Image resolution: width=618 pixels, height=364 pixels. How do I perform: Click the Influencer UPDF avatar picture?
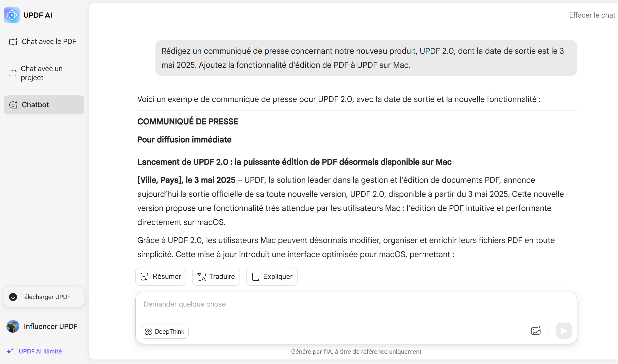point(13,326)
